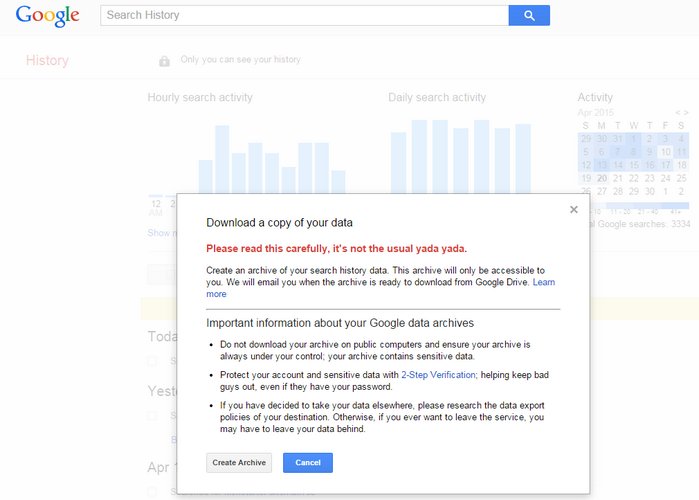This screenshot has height=500, width=699.
Task: Tick the checkbox under the Yesterday heading
Action: pyautogui.click(x=152, y=415)
